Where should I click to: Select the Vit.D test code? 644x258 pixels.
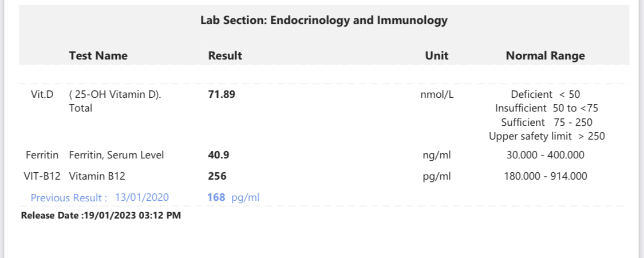(42, 94)
